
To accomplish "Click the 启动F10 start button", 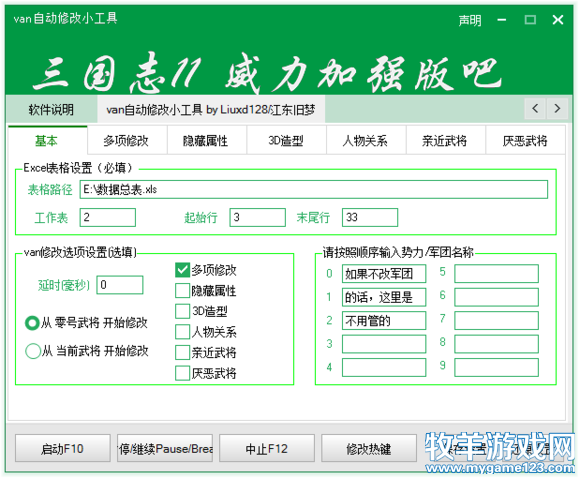I will click(x=63, y=448).
